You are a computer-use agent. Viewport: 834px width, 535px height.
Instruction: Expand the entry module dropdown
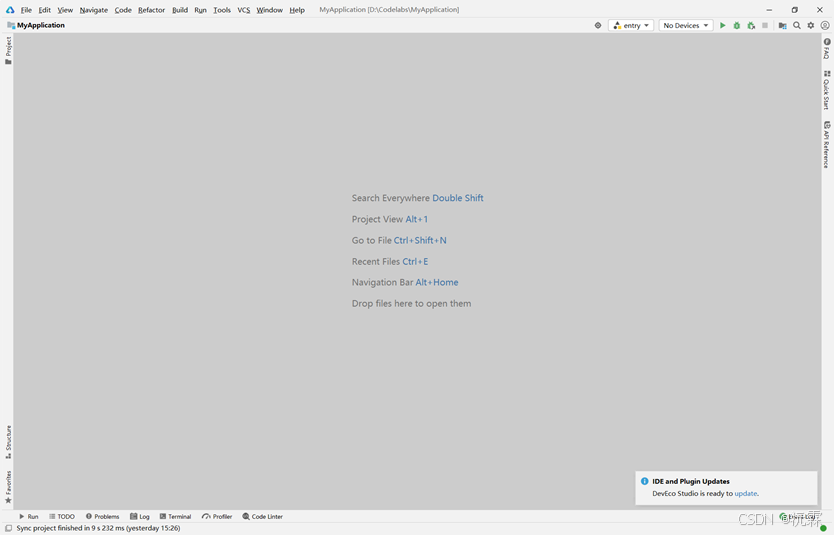(x=631, y=26)
